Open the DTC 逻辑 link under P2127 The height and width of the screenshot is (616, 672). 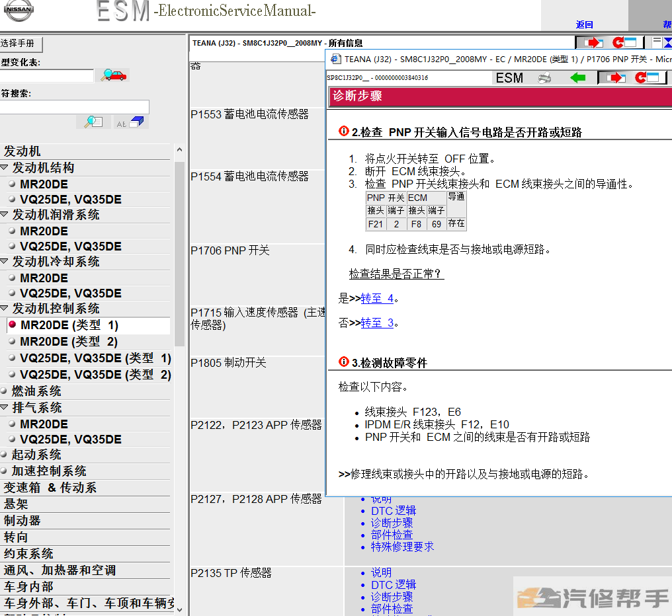click(x=394, y=511)
